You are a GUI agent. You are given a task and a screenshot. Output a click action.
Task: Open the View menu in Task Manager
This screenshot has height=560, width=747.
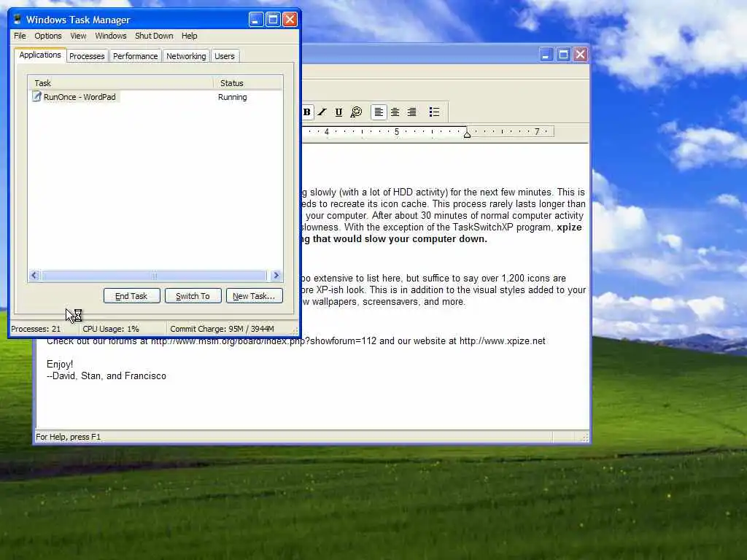78,36
